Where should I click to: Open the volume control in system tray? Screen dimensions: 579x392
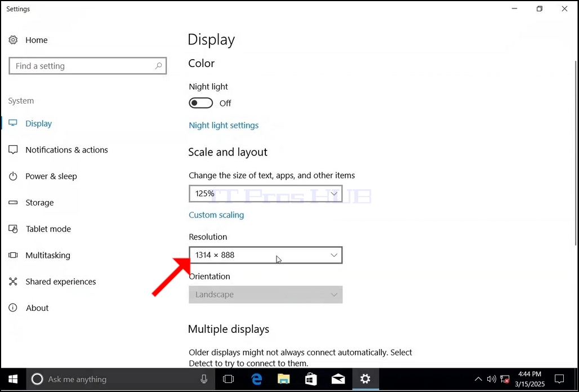pyautogui.click(x=492, y=379)
